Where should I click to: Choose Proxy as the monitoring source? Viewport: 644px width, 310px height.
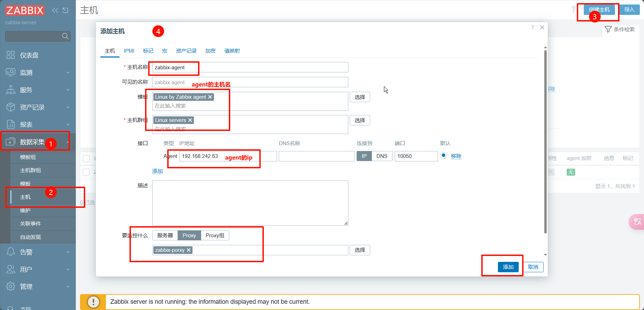point(189,236)
